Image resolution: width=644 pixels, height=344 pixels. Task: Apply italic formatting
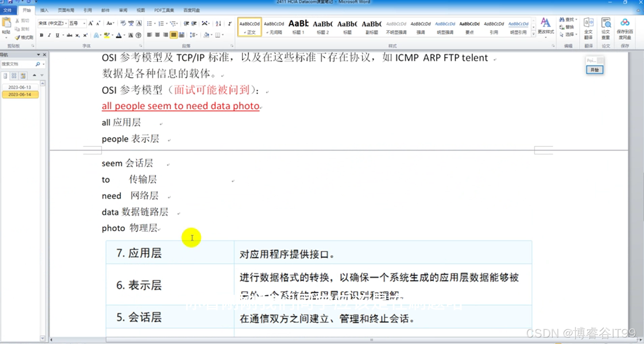(49, 35)
